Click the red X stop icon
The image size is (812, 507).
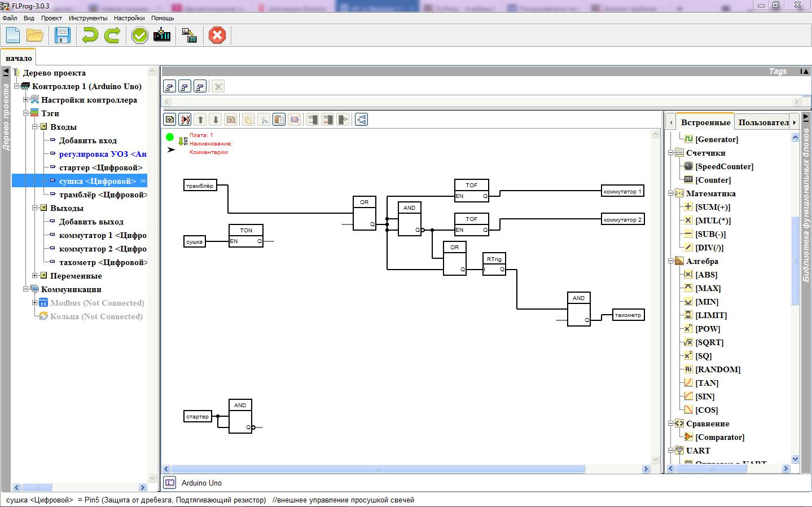point(217,36)
